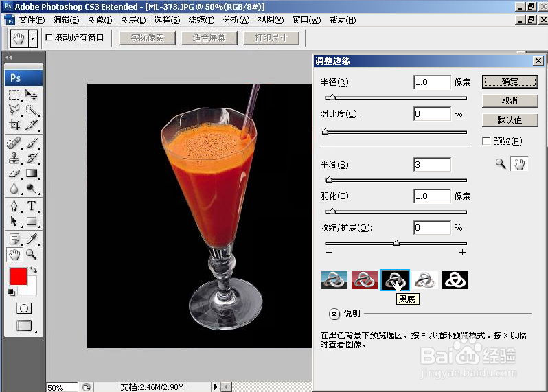Viewport: 548px width, 392px height.
Task: Click the 打印尺寸 button
Action: click(x=271, y=38)
